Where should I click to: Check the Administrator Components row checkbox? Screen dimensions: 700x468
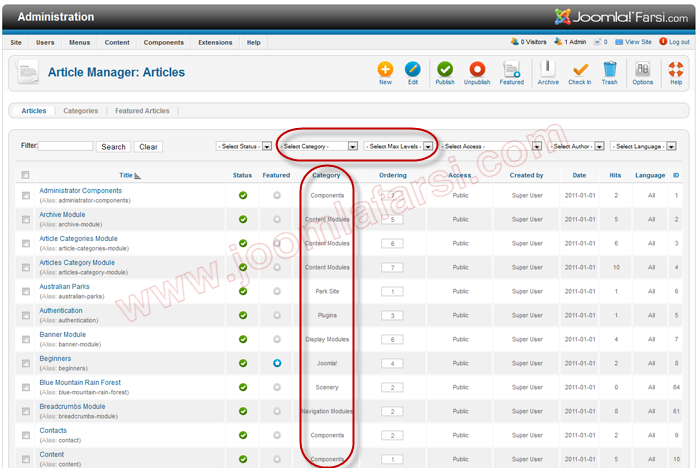pos(26,195)
